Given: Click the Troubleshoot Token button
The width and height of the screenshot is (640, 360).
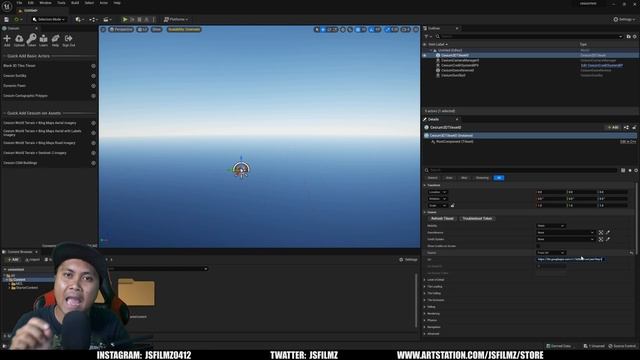Looking at the screenshot, I should (x=477, y=219).
